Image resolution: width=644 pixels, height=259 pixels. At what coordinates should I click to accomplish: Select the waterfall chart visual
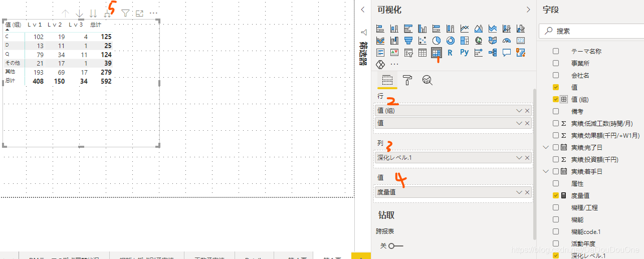[394, 41]
